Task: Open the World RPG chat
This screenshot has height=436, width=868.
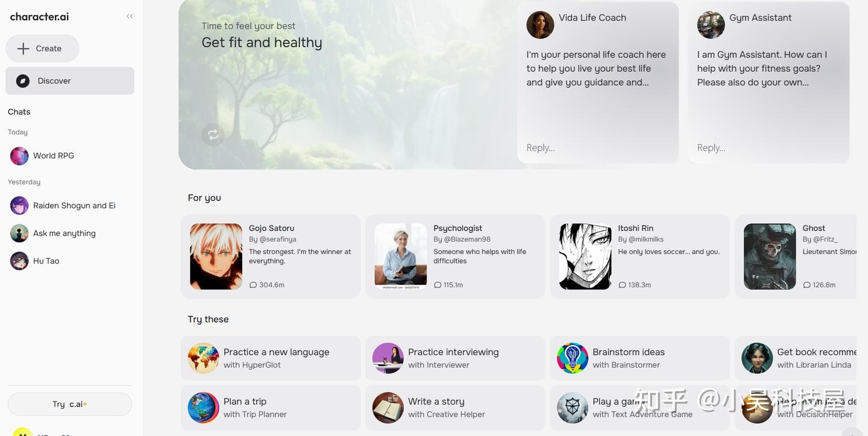Action: 70,156
